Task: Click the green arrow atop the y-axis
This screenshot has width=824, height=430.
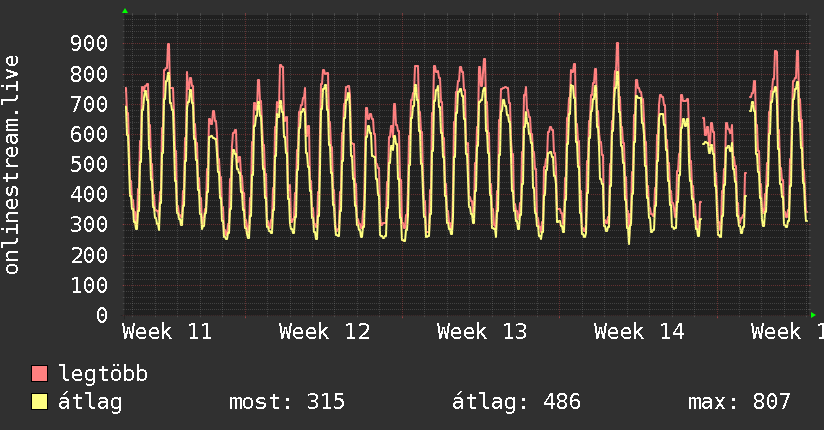Action: point(125,11)
